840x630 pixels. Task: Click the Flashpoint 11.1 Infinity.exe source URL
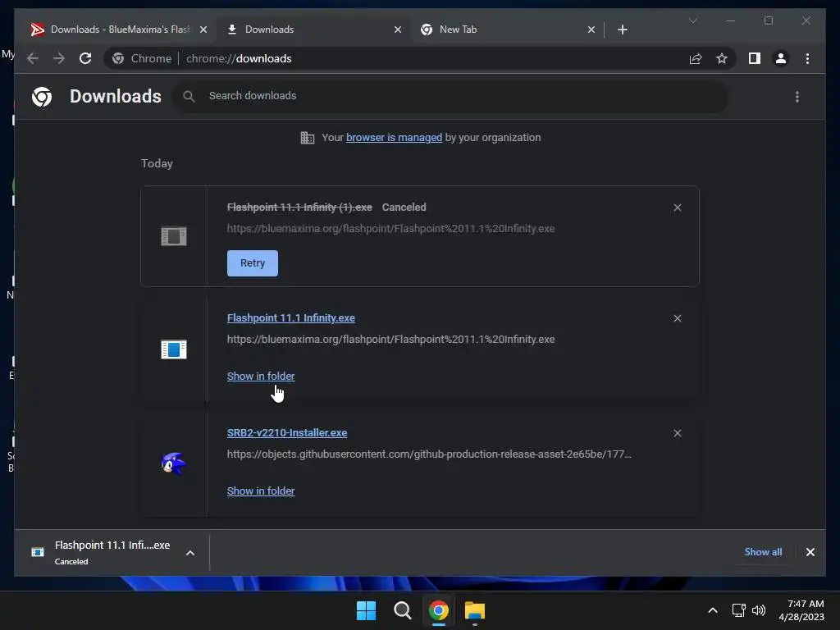point(390,339)
